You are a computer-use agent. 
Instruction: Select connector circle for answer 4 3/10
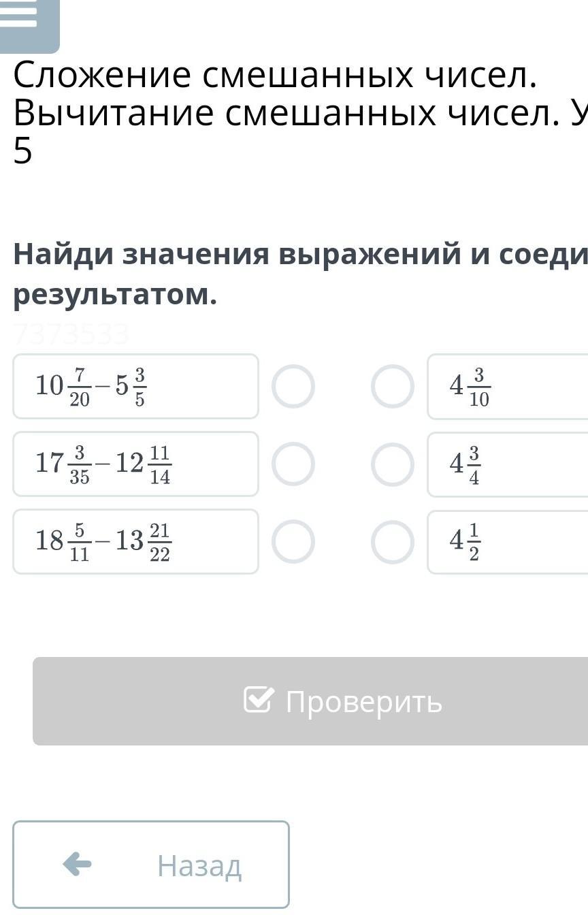(393, 386)
